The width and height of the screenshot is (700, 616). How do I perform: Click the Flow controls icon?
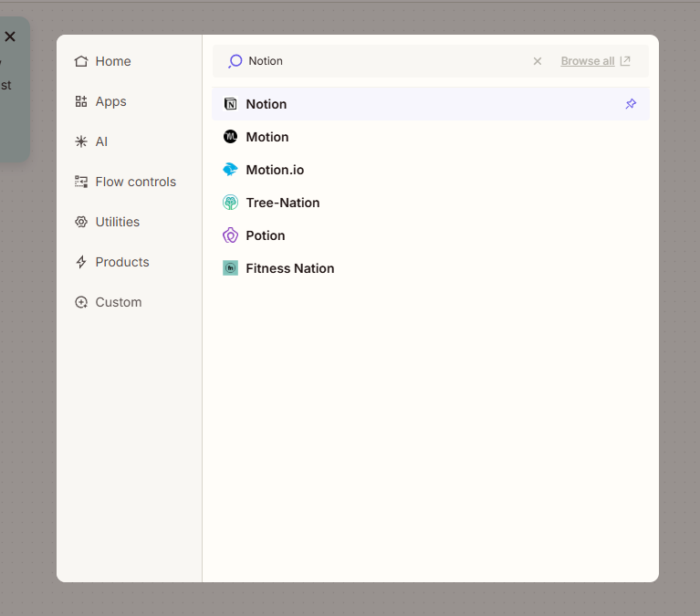[x=81, y=182]
